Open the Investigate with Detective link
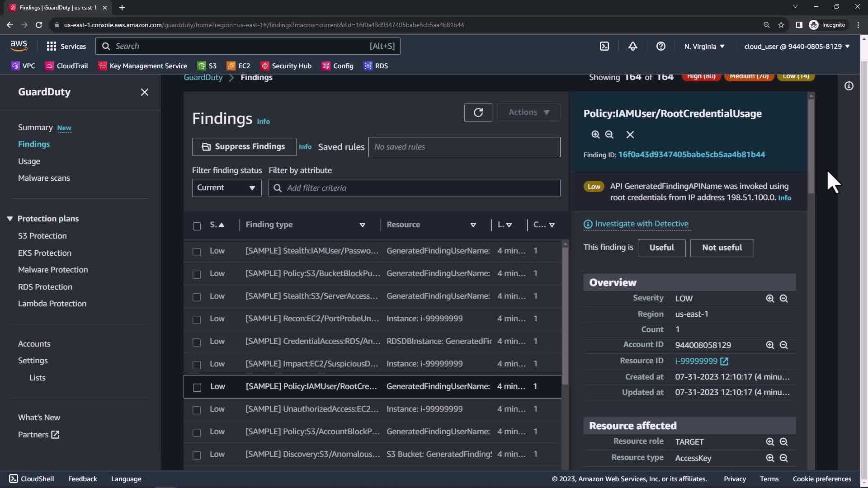This screenshot has width=868, height=488. pyautogui.click(x=641, y=224)
